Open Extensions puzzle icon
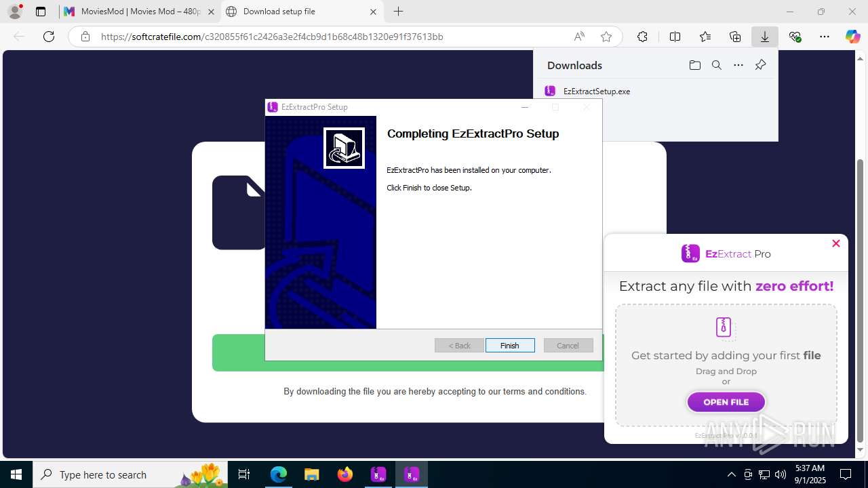 point(642,37)
